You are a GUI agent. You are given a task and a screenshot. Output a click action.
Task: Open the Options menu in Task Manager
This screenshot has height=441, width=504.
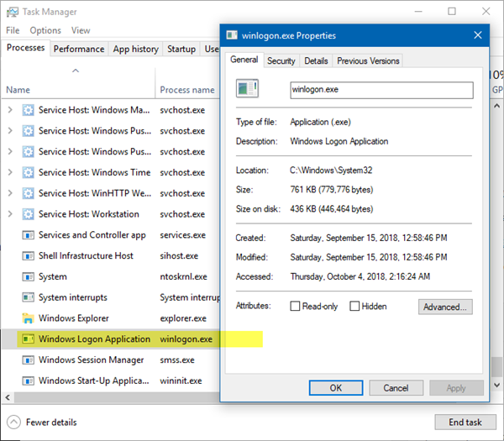tap(45, 30)
